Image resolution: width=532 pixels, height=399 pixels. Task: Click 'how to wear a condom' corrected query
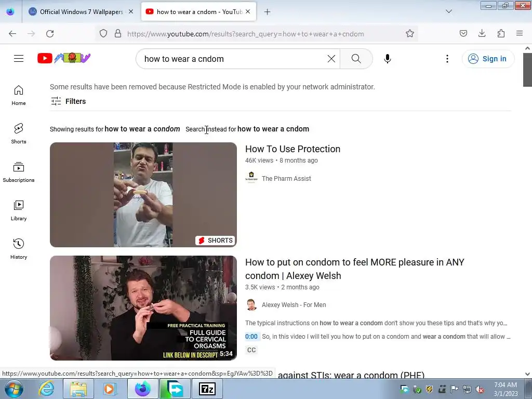pyautogui.click(x=142, y=129)
